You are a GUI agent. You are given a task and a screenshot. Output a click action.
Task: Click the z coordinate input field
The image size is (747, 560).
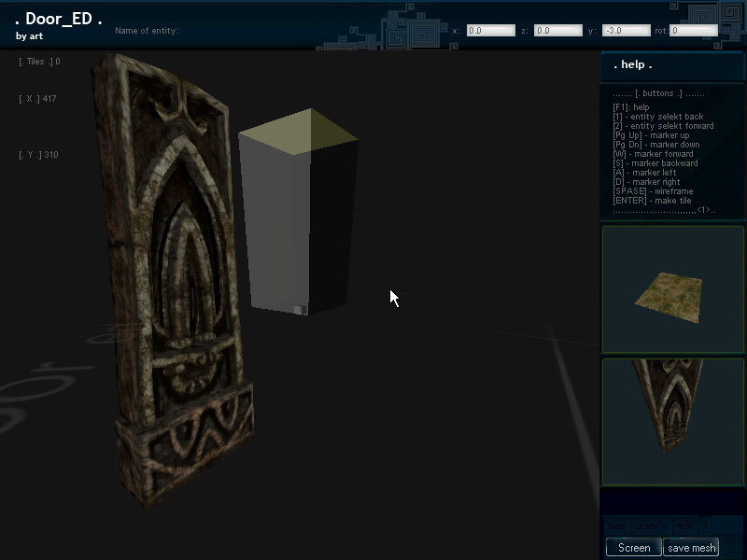(557, 31)
